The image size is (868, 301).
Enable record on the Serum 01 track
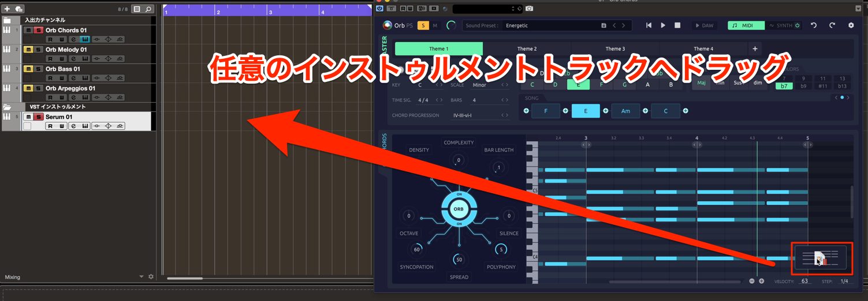pos(27,126)
